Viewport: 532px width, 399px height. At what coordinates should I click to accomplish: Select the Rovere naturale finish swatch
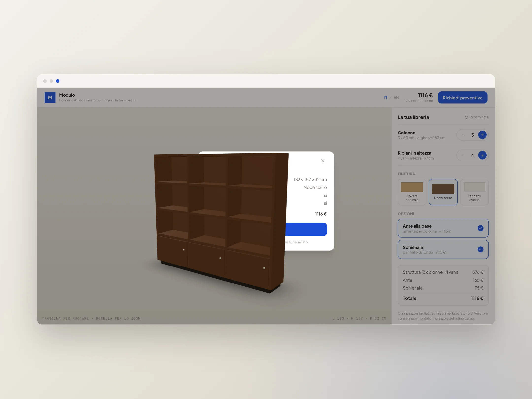pos(412,192)
